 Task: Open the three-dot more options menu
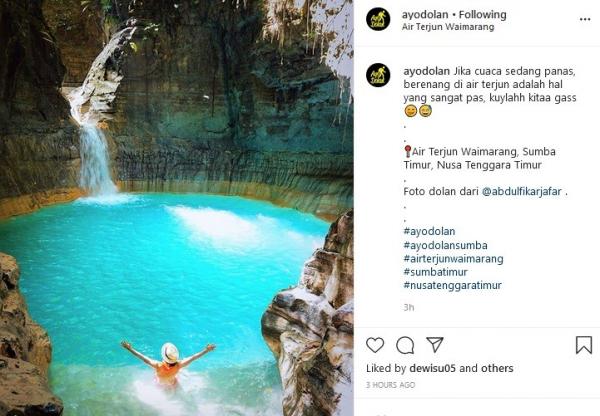pos(585,19)
